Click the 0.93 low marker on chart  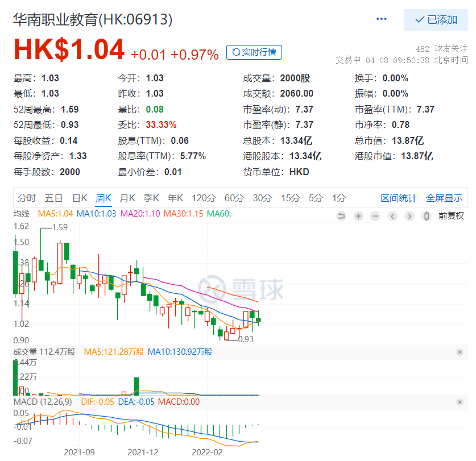[245, 339]
